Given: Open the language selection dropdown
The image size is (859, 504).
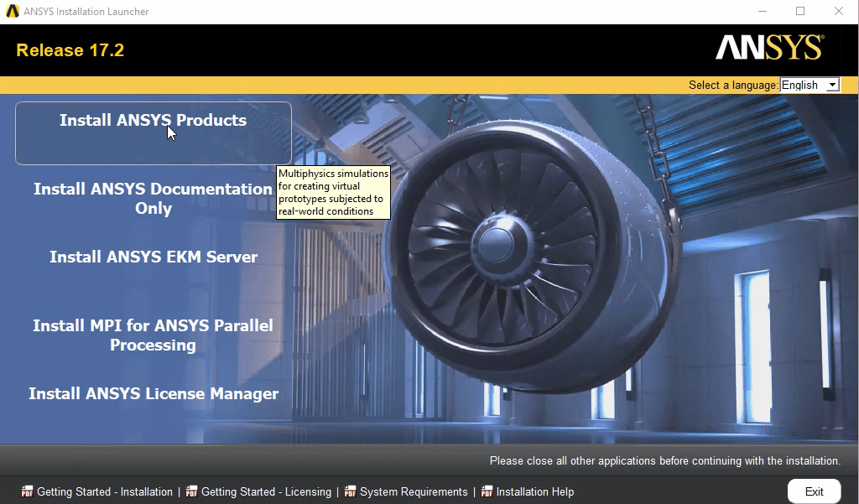Looking at the screenshot, I should [x=810, y=85].
